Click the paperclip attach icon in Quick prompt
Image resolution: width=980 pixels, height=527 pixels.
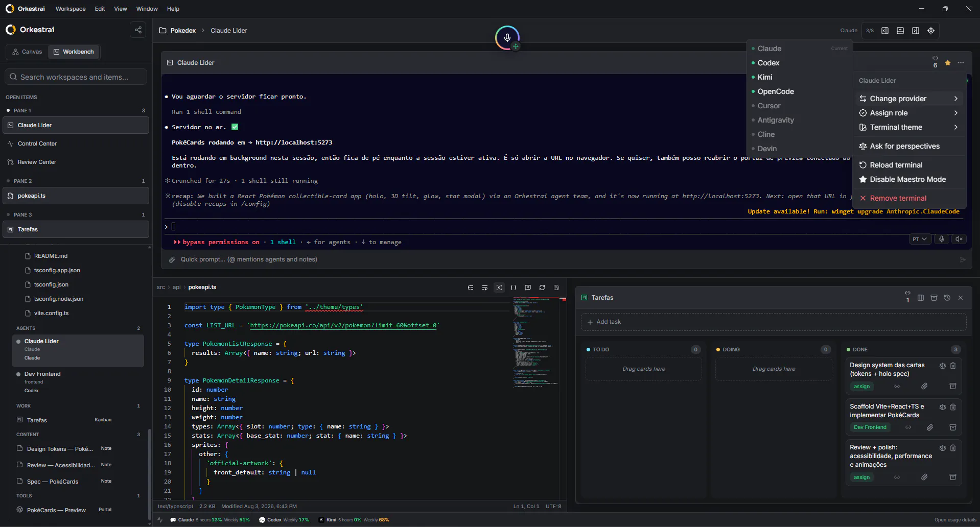click(x=172, y=259)
